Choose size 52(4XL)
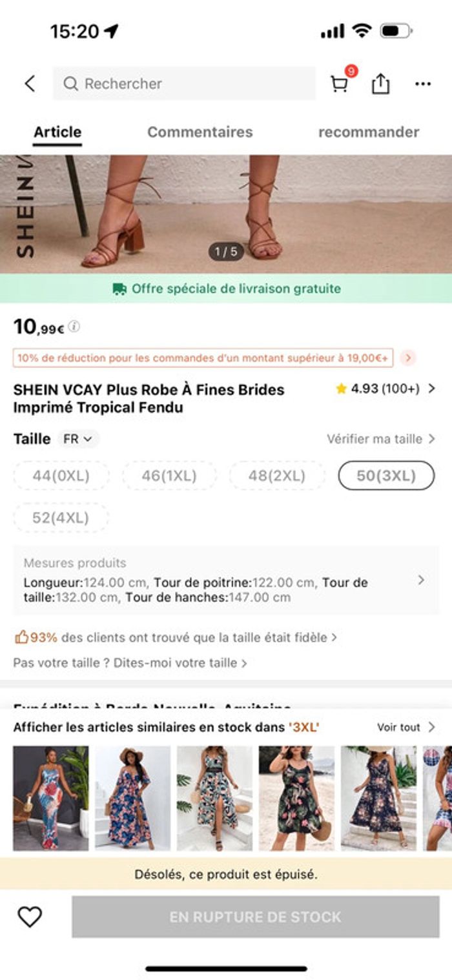452x980 pixels. click(61, 518)
